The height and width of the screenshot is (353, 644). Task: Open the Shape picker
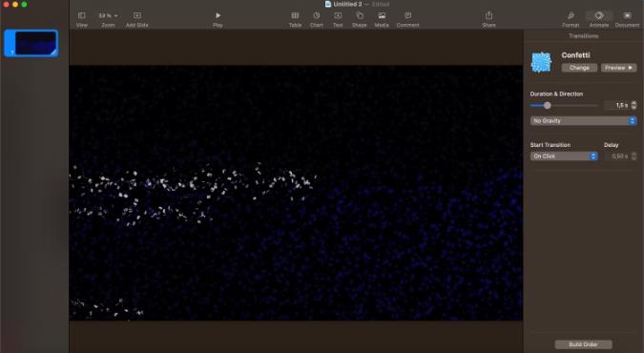pyautogui.click(x=360, y=15)
